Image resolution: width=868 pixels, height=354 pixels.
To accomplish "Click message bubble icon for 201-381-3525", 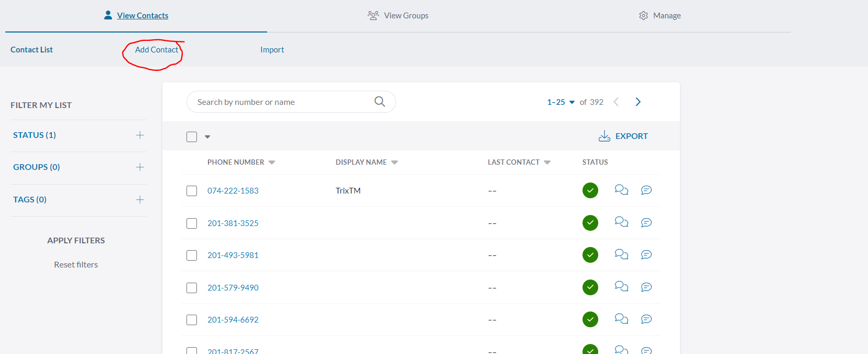I will [x=646, y=223].
